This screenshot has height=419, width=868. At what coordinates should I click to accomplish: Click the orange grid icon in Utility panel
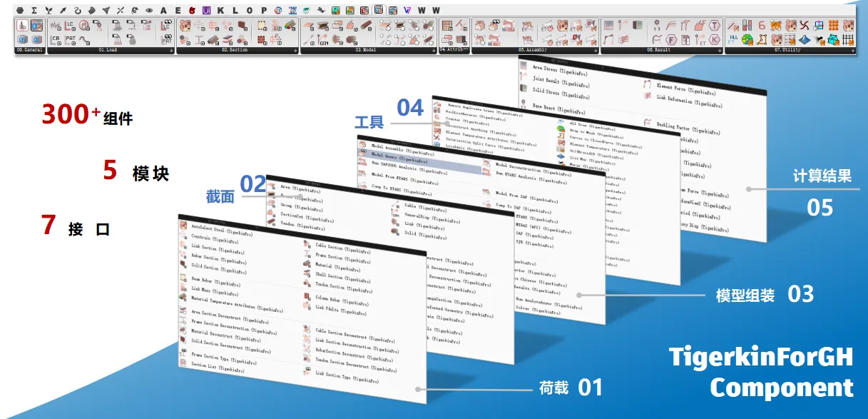point(833,25)
